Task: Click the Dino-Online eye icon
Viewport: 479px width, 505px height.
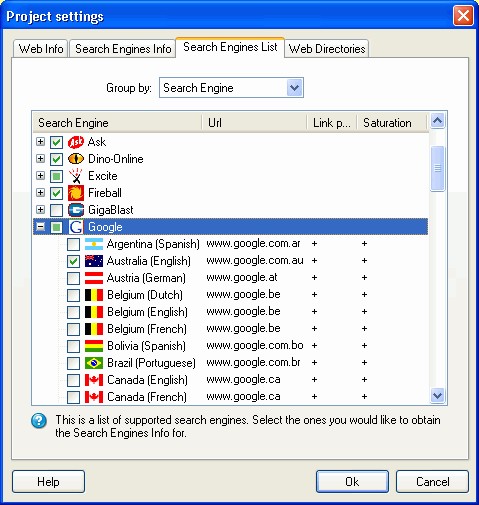Action: pos(76,159)
